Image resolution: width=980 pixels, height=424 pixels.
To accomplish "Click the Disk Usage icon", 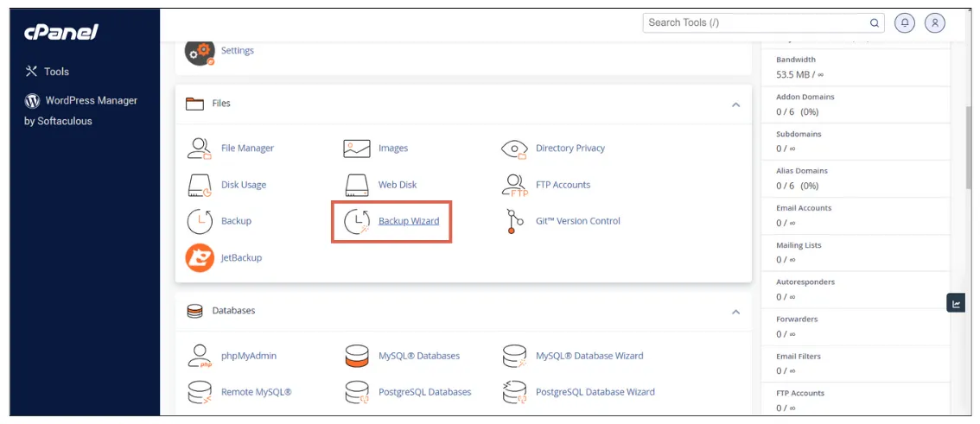I will [x=200, y=185].
